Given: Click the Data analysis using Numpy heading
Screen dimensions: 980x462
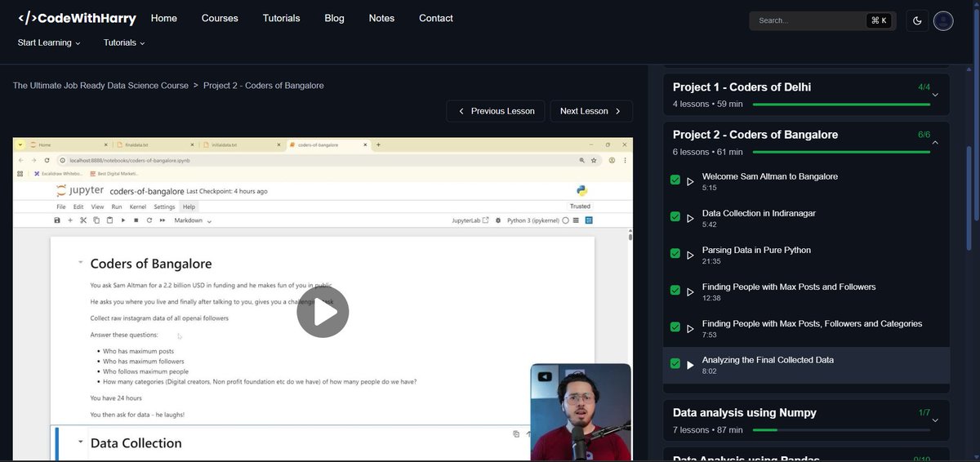Looking at the screenshot, I should coord(744,413).
